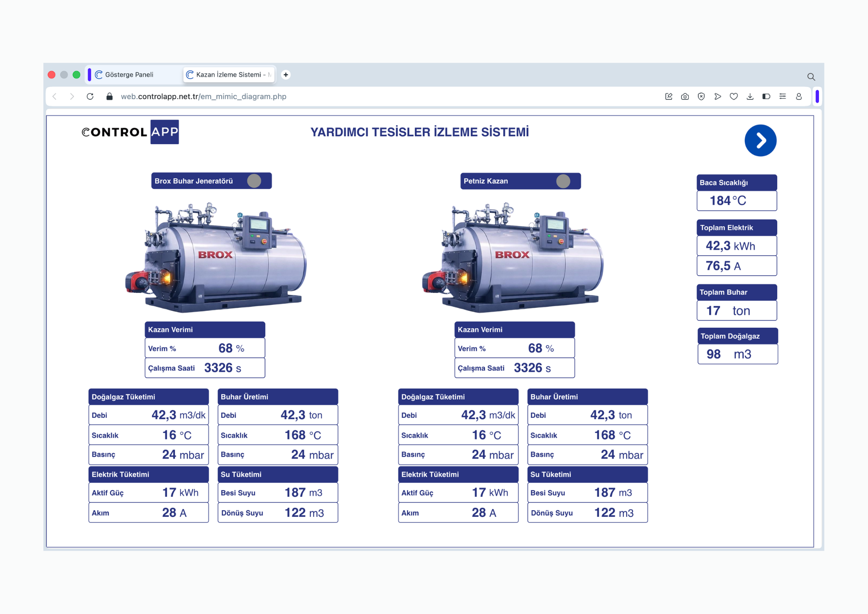
Task: Click the pinboard edit icon
Action: tap(669, 96)
